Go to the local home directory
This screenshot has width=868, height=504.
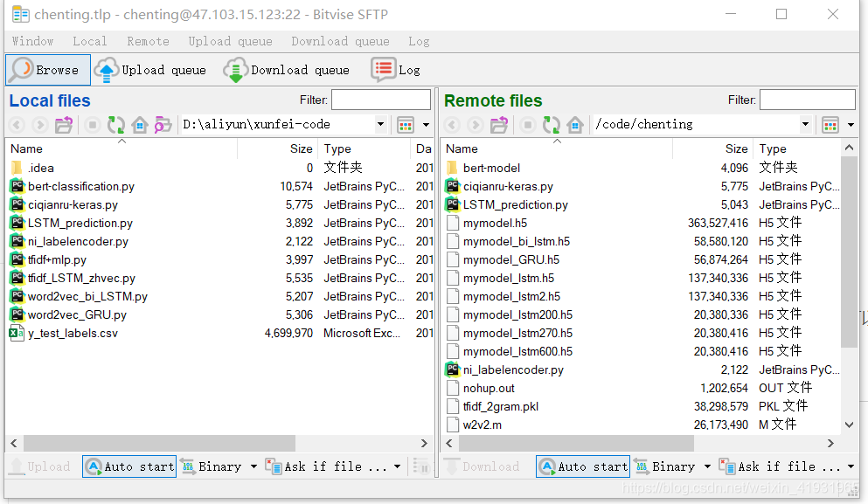(x=140, y=124)
